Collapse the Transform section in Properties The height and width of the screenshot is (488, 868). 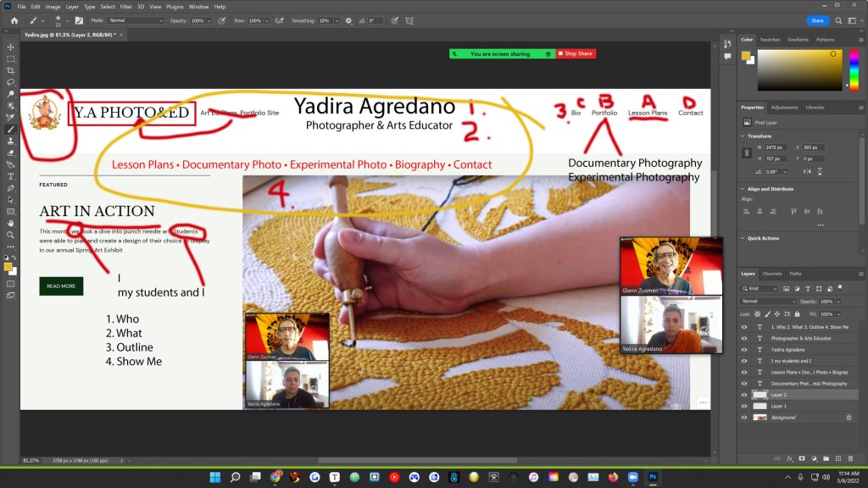[x=743, y=136]
